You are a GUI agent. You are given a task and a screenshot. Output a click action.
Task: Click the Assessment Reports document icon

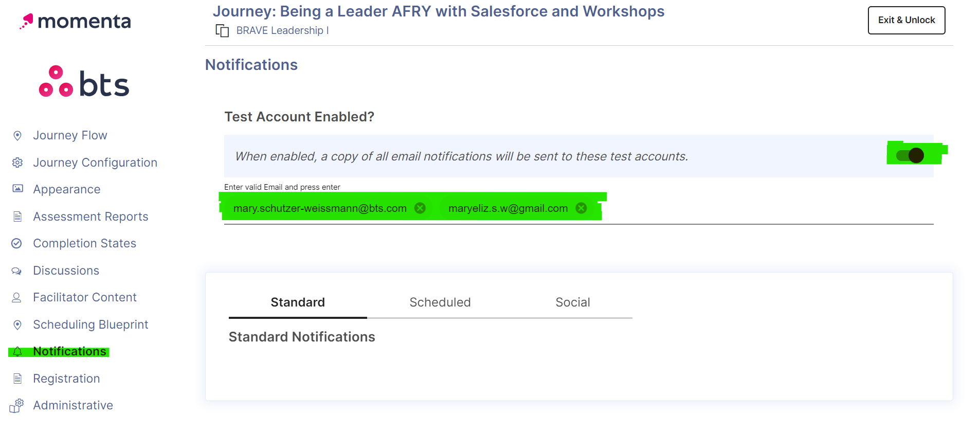pos(17,217)
